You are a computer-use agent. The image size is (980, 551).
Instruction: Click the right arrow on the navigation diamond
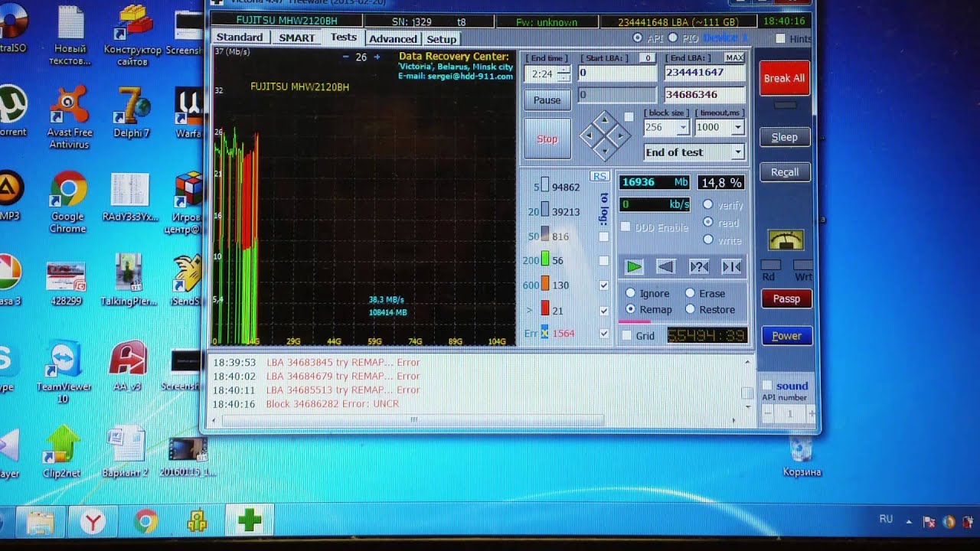pyautogui.click(x=622, y=136)
